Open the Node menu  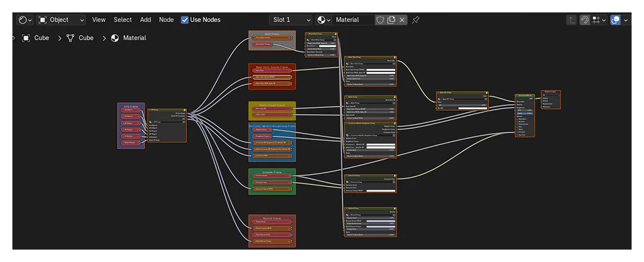[x=167, y=20]
